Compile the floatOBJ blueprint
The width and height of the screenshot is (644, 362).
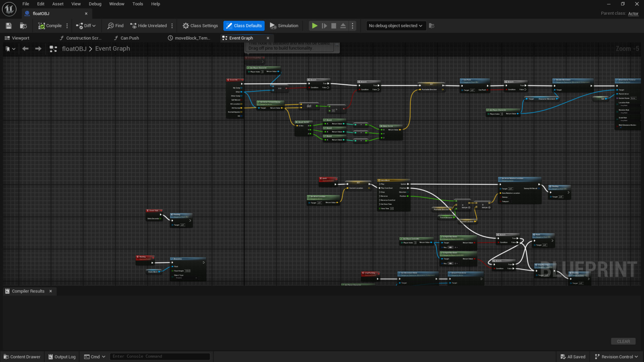(50, 26)
